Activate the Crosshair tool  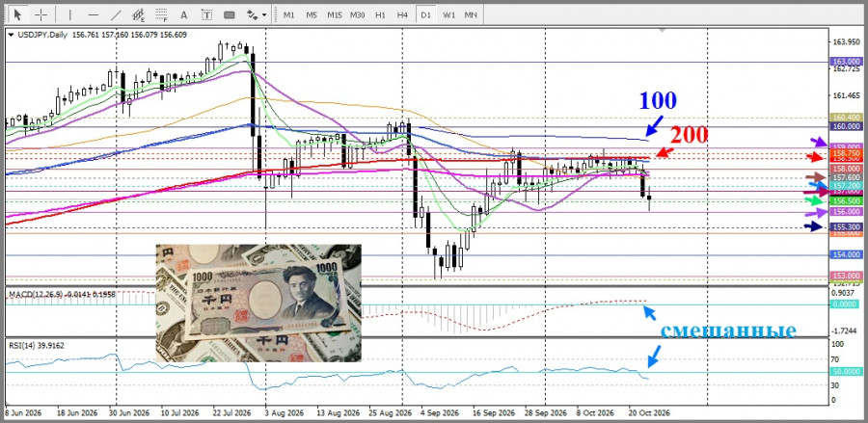point(41,14)
